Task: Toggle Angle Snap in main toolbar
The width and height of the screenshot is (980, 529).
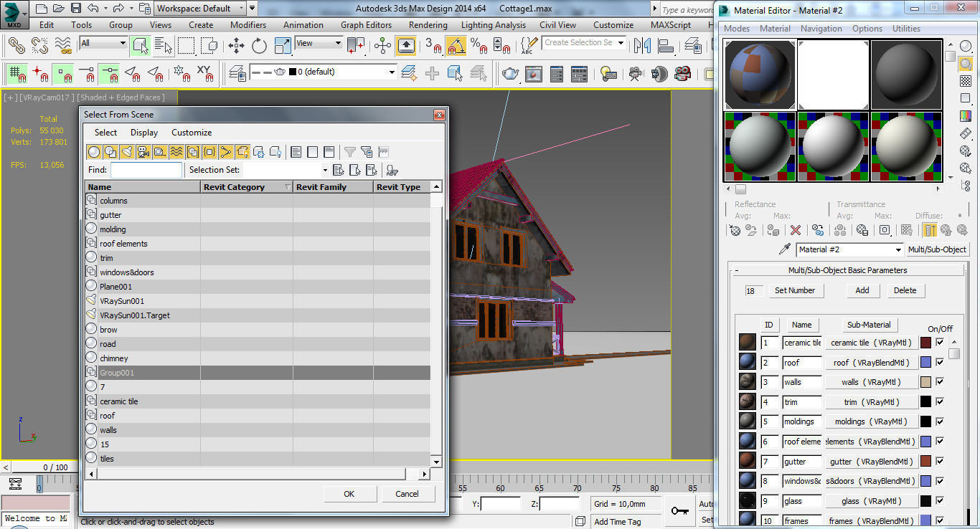Action: tap(456, 45)
